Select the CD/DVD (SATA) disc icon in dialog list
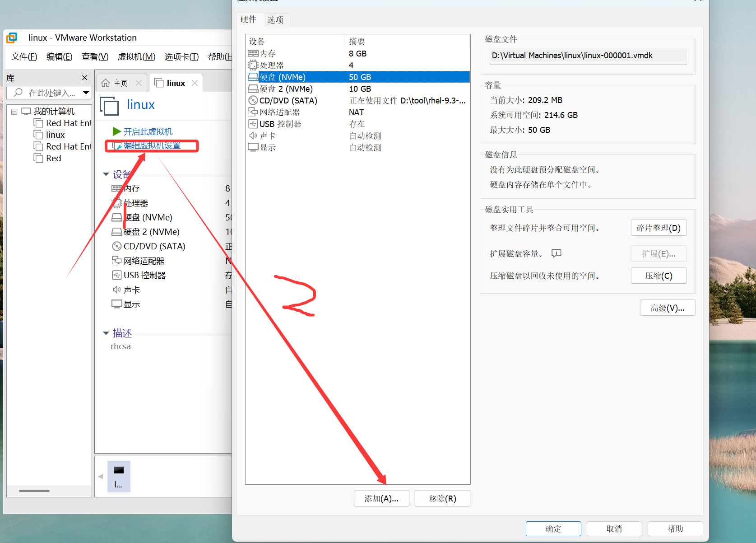Viewport: 756px width, 543px height. [253, 100]
